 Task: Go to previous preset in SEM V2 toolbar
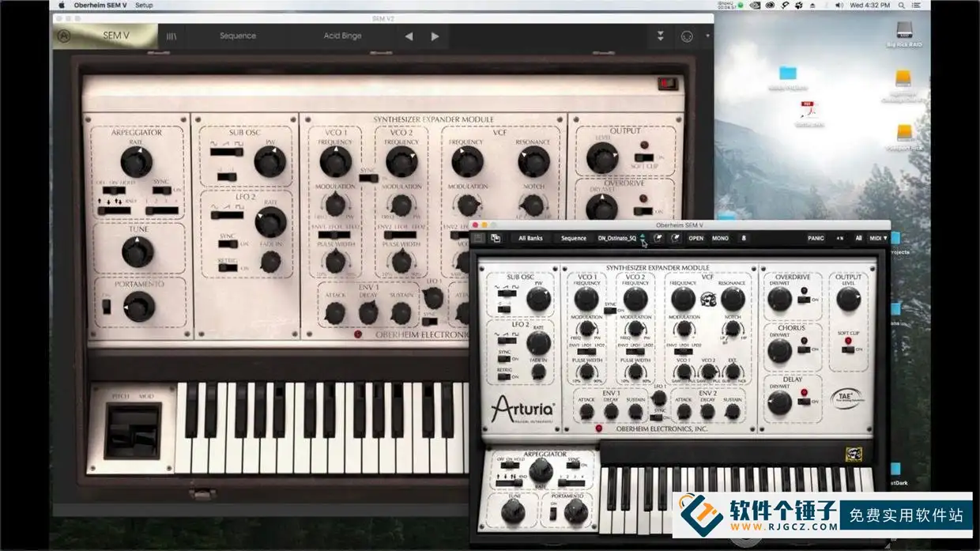point(409,36)
